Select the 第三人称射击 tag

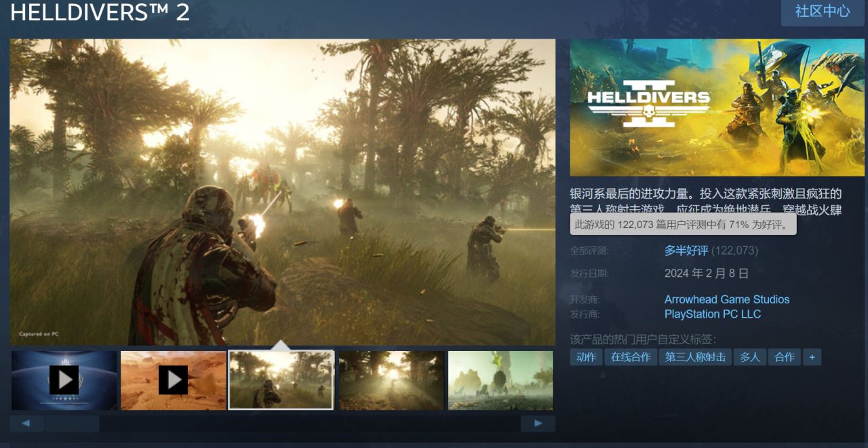pyautogui.click(x=696, y=356)
